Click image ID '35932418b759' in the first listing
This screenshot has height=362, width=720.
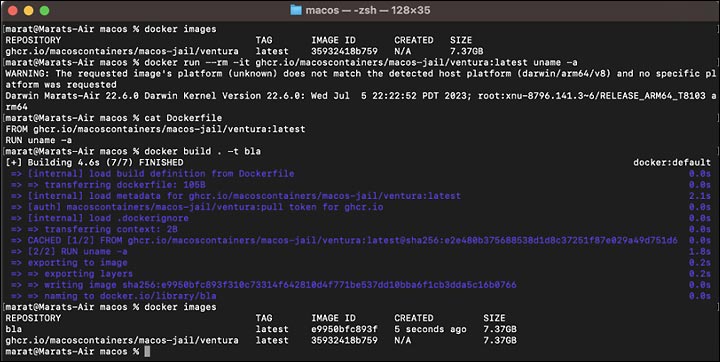point(344,51)
